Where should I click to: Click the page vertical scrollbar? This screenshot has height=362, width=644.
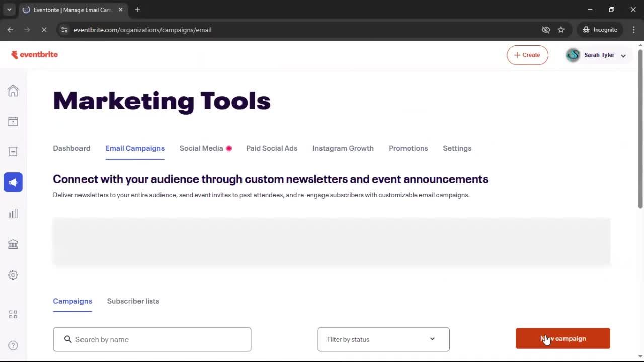pyautogui.click(x=640, y=128)
